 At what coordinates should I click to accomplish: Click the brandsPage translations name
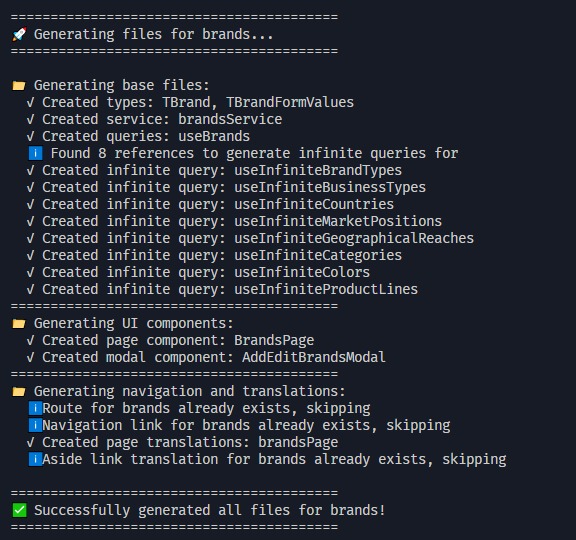[298, 443]
